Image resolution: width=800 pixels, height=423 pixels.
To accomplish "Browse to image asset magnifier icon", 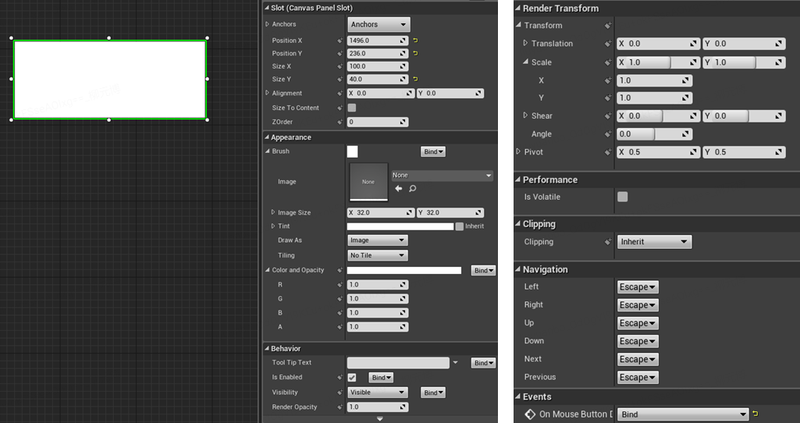I will (x=412, y=189).
